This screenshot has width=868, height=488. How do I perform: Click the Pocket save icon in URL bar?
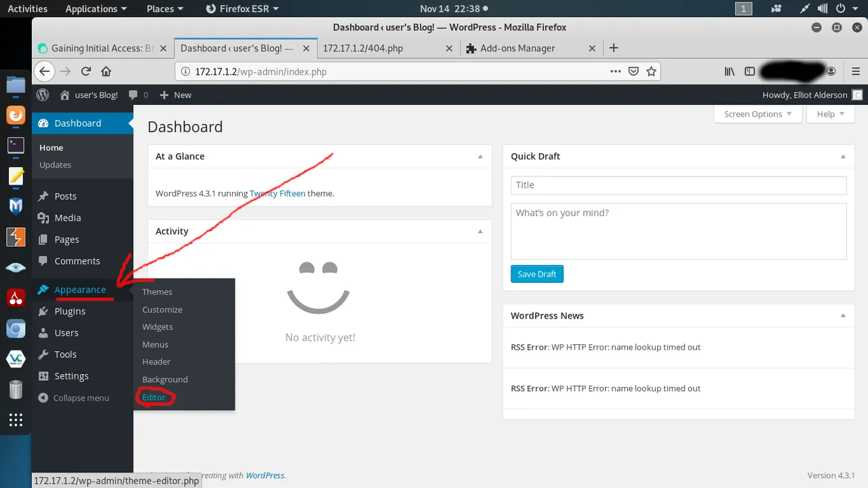[x=633, y=71]
